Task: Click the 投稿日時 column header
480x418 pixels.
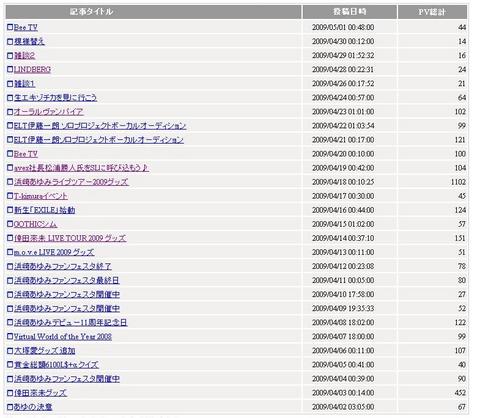Action: tap(350, 12)
